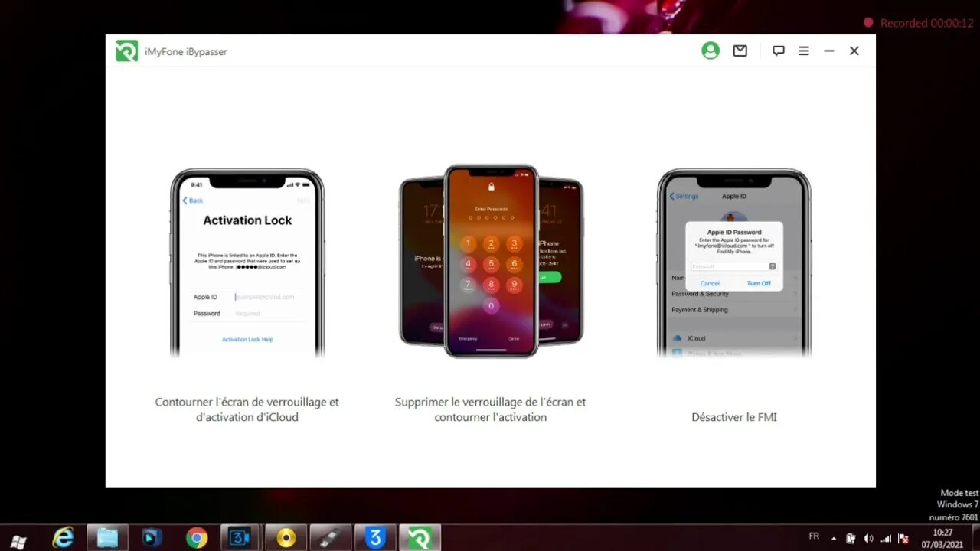Minimize the iMyFone iBypasser window

pos(829,51)
